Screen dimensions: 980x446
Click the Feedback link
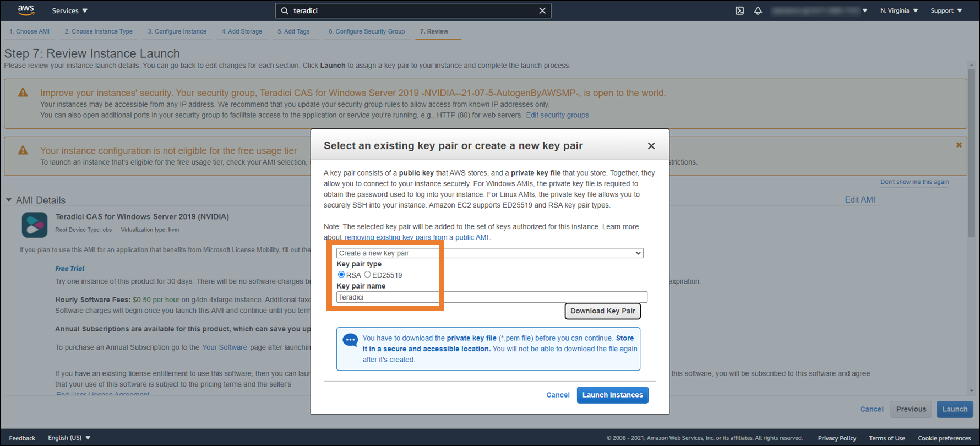point(22,438)
